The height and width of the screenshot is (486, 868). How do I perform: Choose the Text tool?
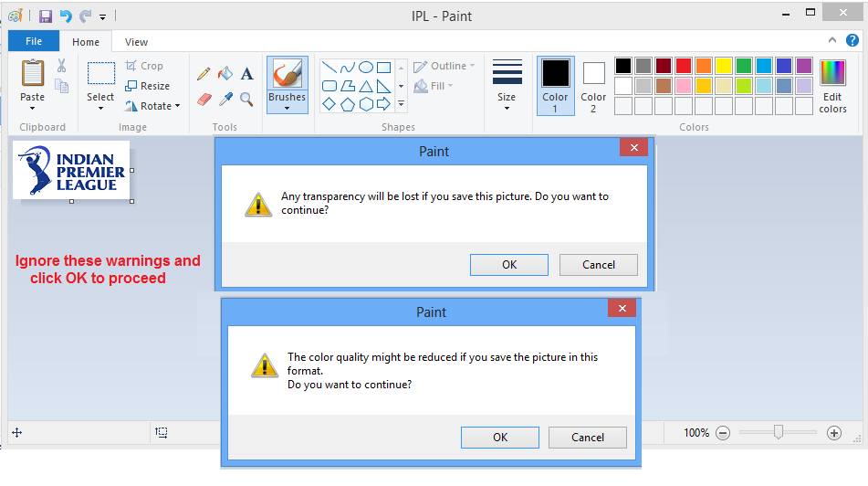[x=247, y=73]
